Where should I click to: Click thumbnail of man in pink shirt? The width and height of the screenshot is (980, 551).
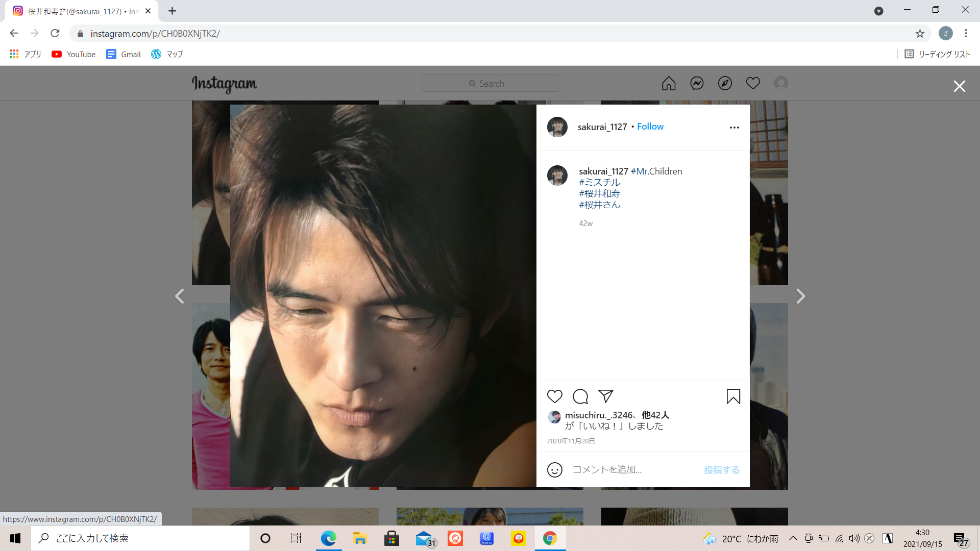coord(211,396)
